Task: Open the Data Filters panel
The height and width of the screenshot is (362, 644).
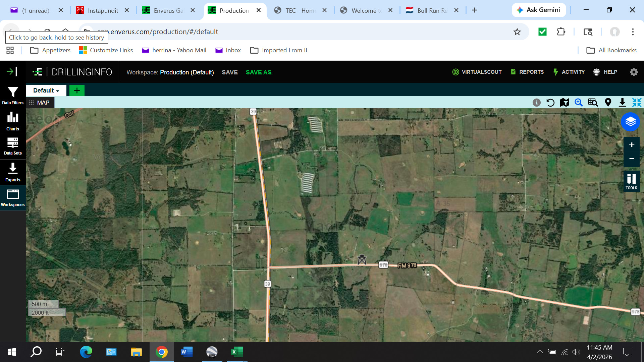Action: click(x=13, y=96)
